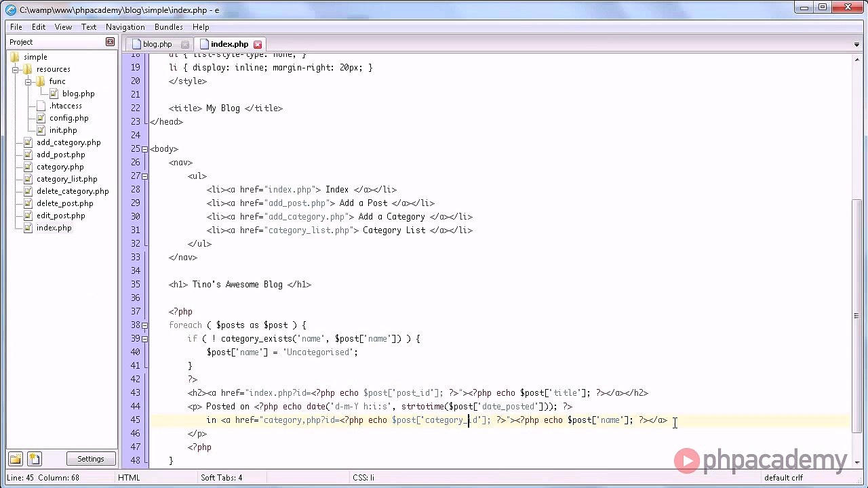Click the HTML syntax selector in status bar

(129, 478)
